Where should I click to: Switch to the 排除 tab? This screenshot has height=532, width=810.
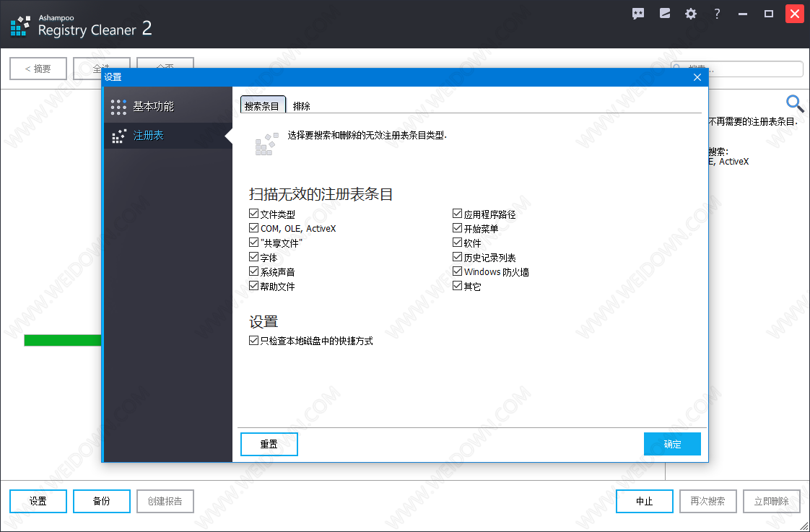(302, 106)
